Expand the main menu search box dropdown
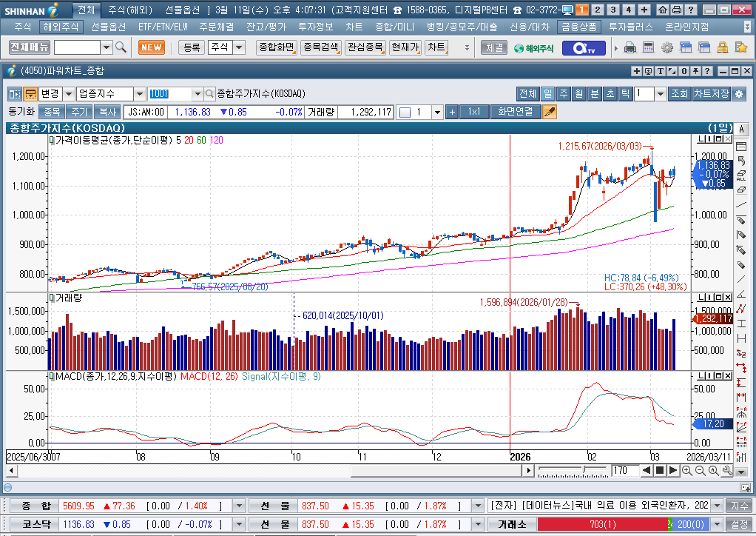The width and height of the screenshot is (756, 536). 107,47
